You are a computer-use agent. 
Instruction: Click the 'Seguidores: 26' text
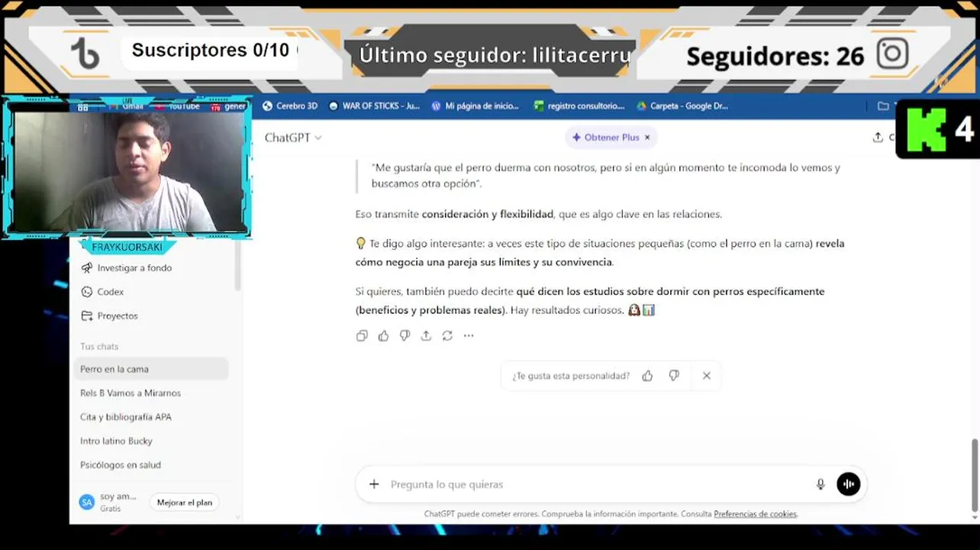(x=775, y=56)
